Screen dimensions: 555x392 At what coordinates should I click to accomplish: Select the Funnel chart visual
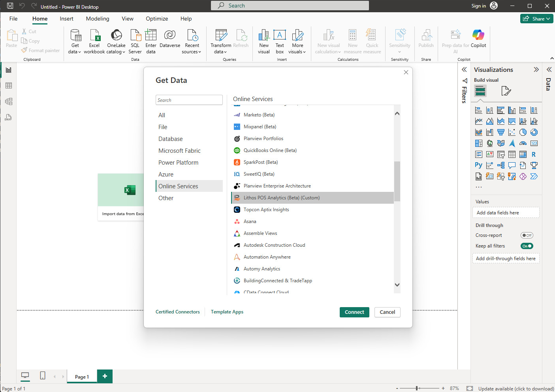501,132
